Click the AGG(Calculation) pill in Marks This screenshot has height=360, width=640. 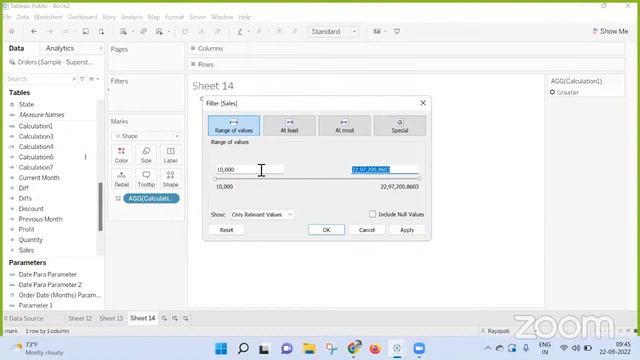coord(151,198)
